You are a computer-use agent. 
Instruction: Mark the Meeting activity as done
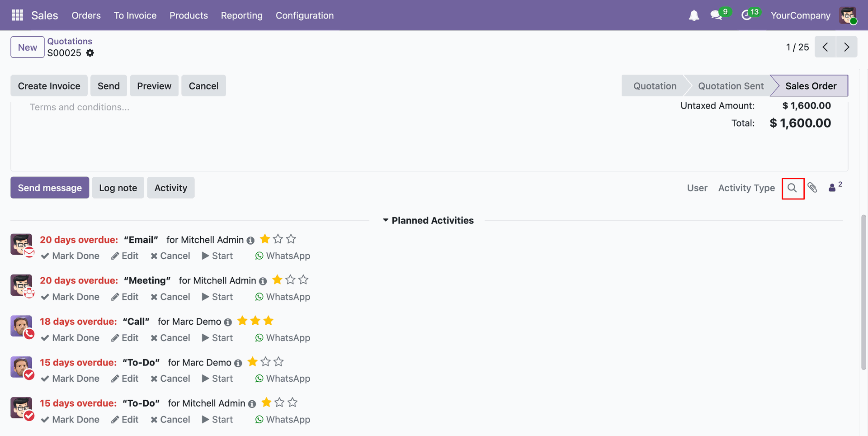pos(70,297)
